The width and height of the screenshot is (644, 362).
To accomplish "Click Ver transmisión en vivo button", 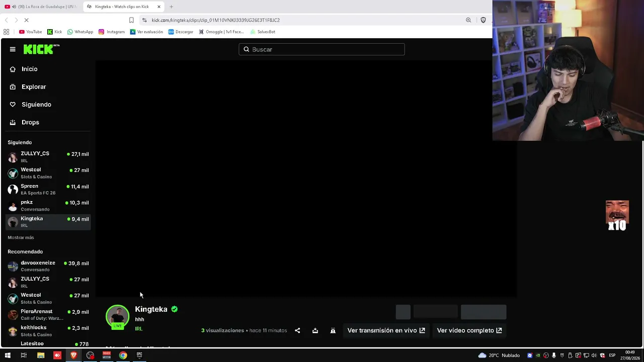I will point(386,330).
